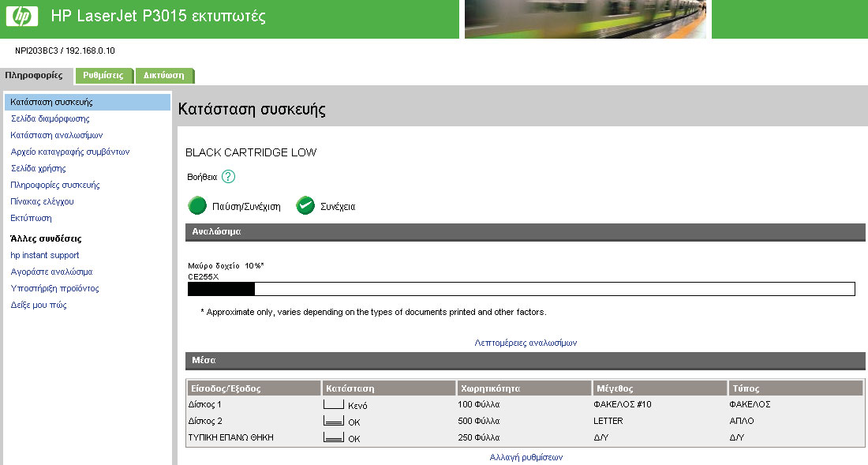This screenshot has width=868, height=465.
Task: Open hp instant support link
Action: pyautogui.click(x=45, y=255)
